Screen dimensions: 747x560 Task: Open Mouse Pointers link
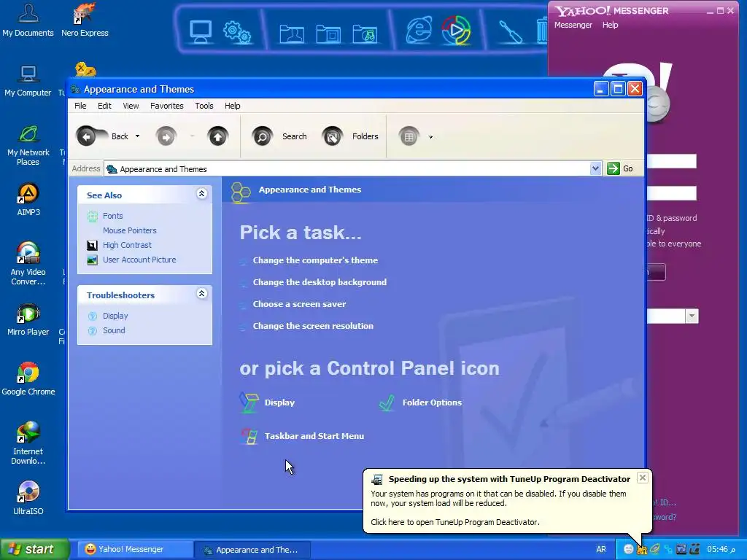[130, 230]
